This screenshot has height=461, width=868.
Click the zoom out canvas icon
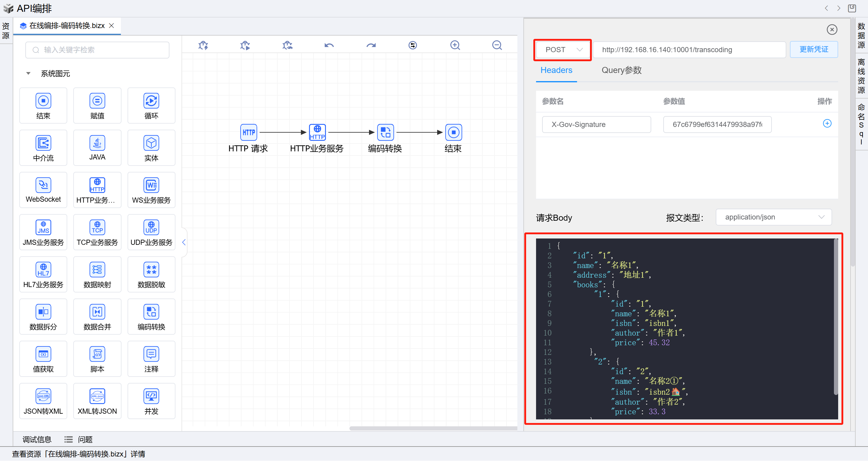pyautogui.click(x=497, y=45)
